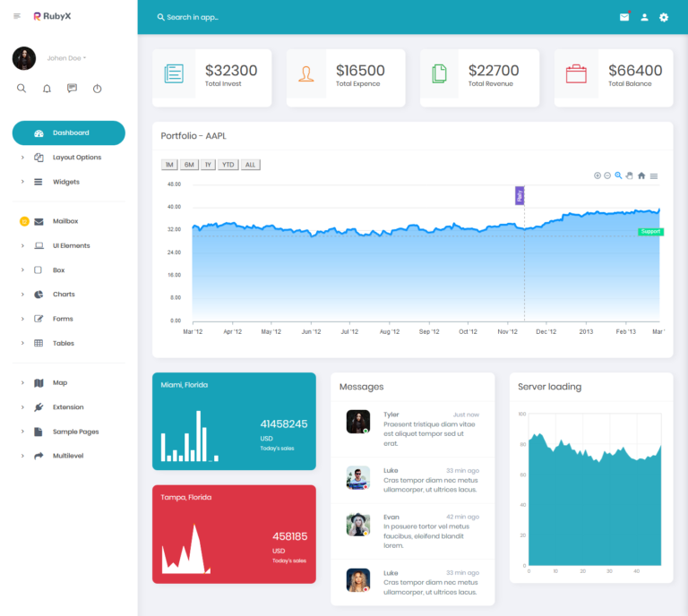Click the Tampa, Florida sales card

pyautogui.click(x=234, y=534)
